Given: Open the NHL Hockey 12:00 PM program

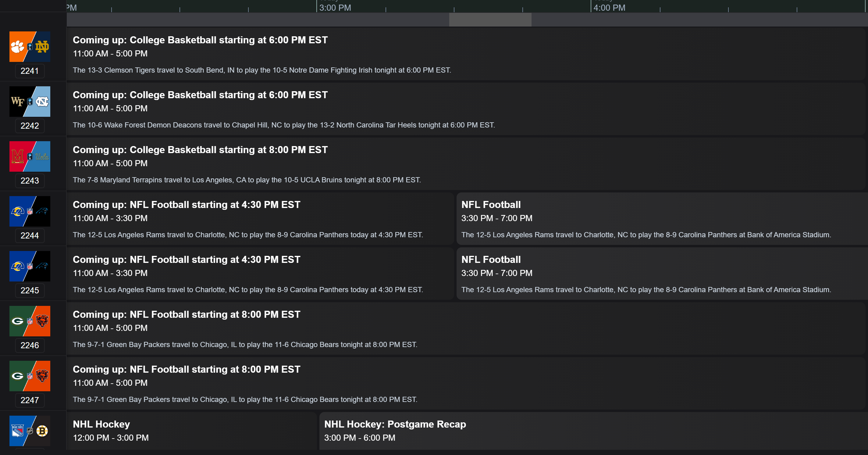Looking at the screenshot, I should point(191,431).
